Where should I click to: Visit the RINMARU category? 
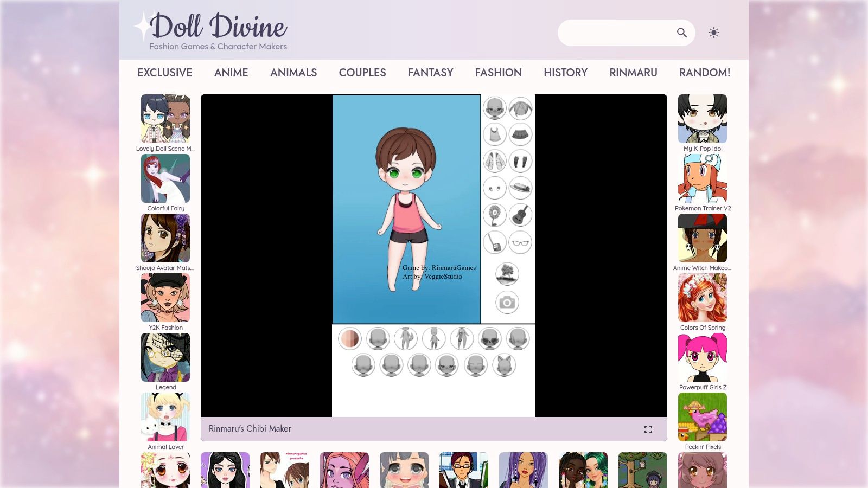point(633,73)
